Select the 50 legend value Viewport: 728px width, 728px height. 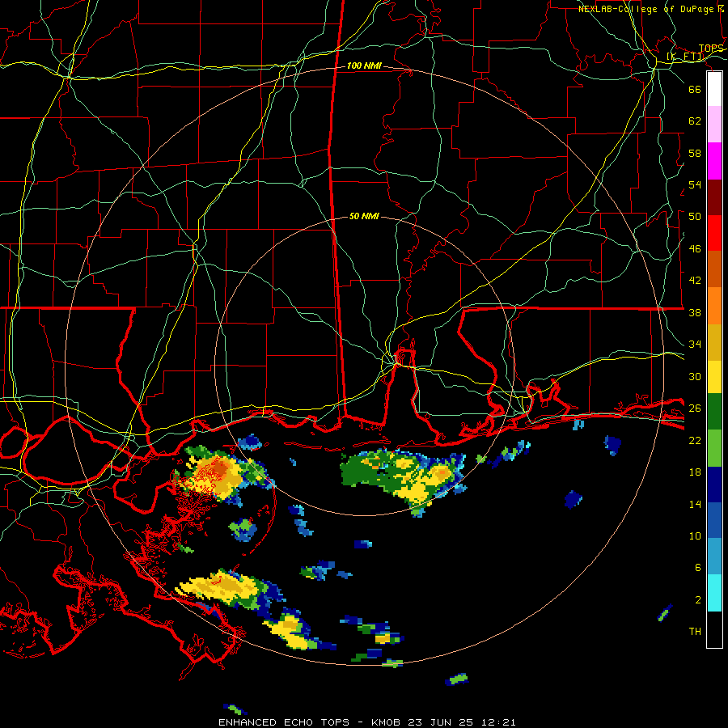pyautogui.click(x=695, y=217)
